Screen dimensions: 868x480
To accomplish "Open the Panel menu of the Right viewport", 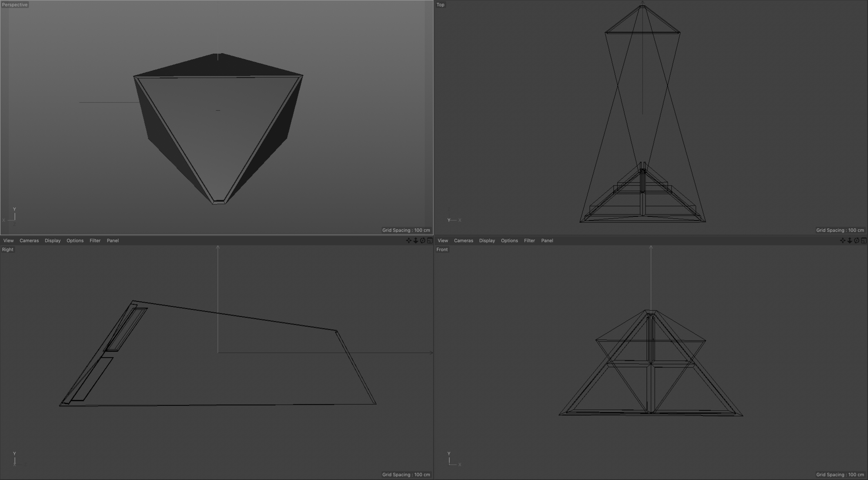I will pyautogui.click(x=113, y=241).
